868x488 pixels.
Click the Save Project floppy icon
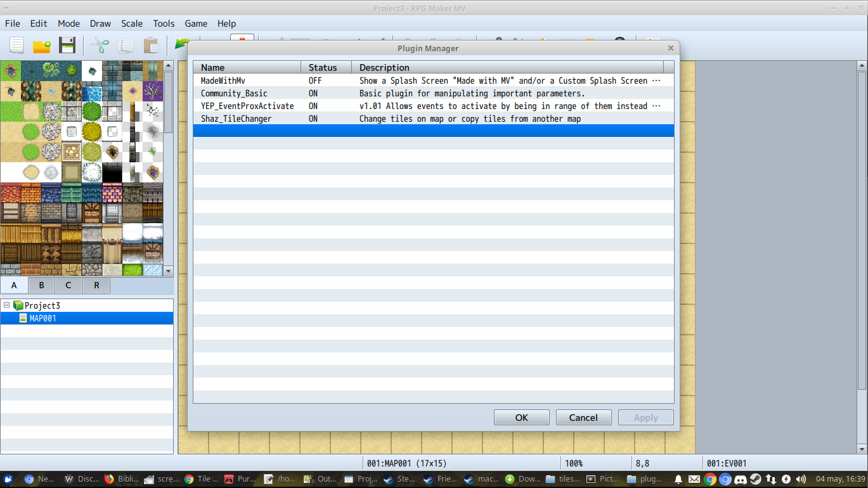click(67, 45)
